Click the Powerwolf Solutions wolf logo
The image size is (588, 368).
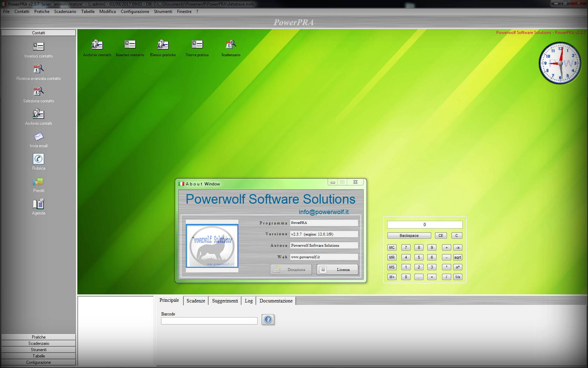tap(212, 246)
